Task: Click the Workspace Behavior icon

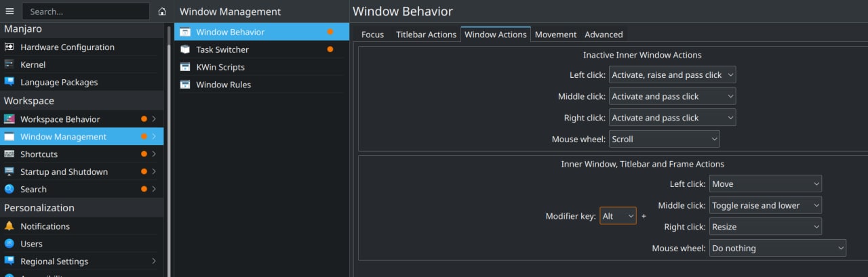Action: (9, 119)
